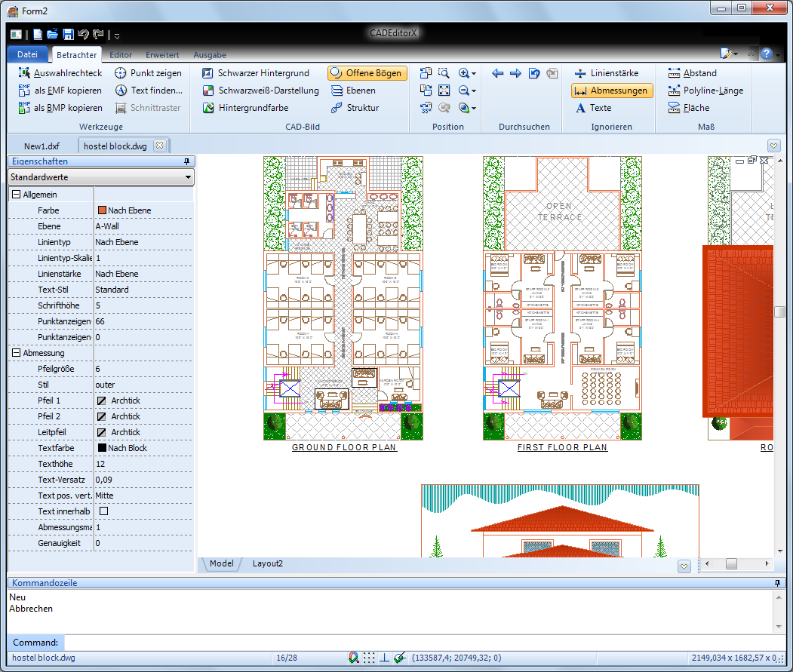The image size is (793, 672).
Task: Click the Farbe color swatch
Action: pyautogui.click(x=101, y=210)
